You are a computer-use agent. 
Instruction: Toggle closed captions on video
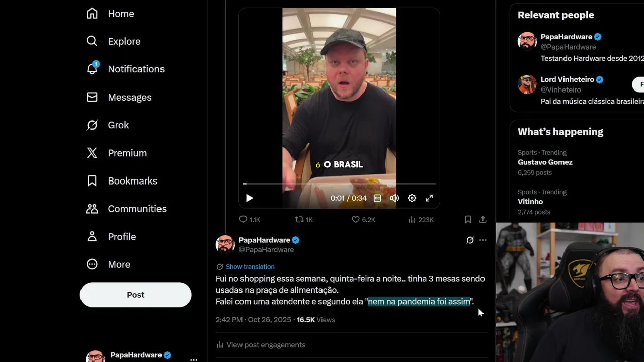(377, 198)
